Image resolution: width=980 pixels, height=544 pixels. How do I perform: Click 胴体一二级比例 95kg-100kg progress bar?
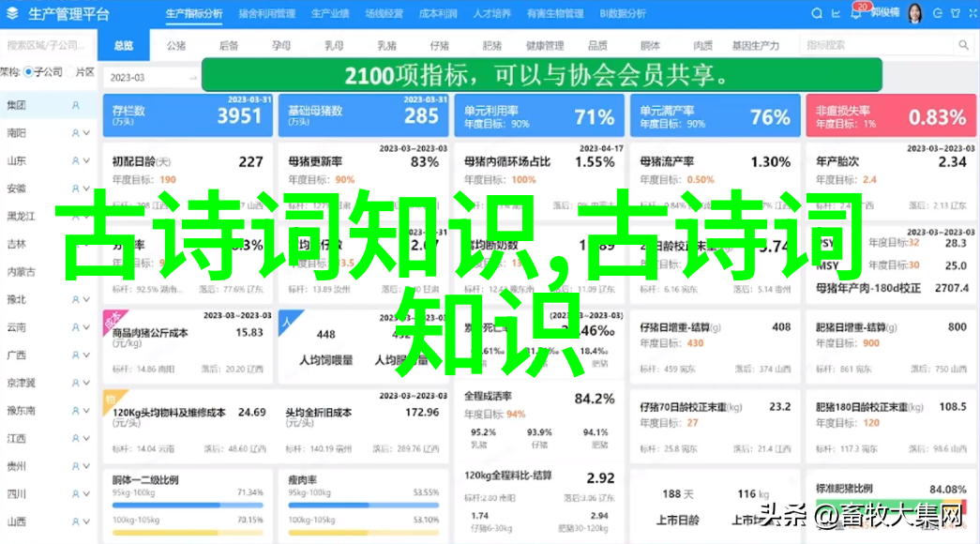pos(188,505)
